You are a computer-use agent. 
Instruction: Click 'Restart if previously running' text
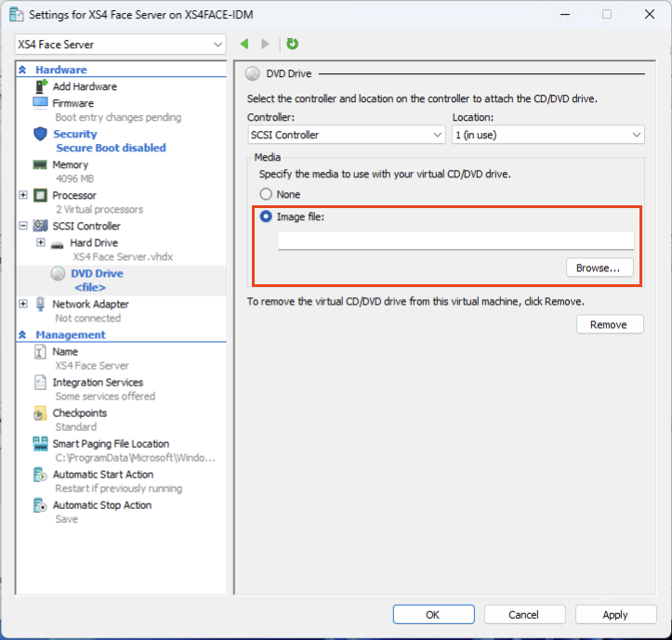click(119, 489)
